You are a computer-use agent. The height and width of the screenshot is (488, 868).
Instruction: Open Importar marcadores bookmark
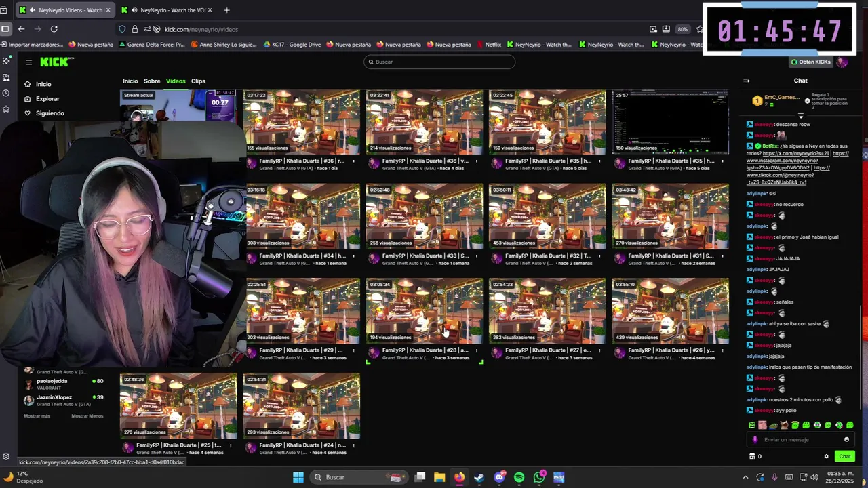(x=32, y=45)
